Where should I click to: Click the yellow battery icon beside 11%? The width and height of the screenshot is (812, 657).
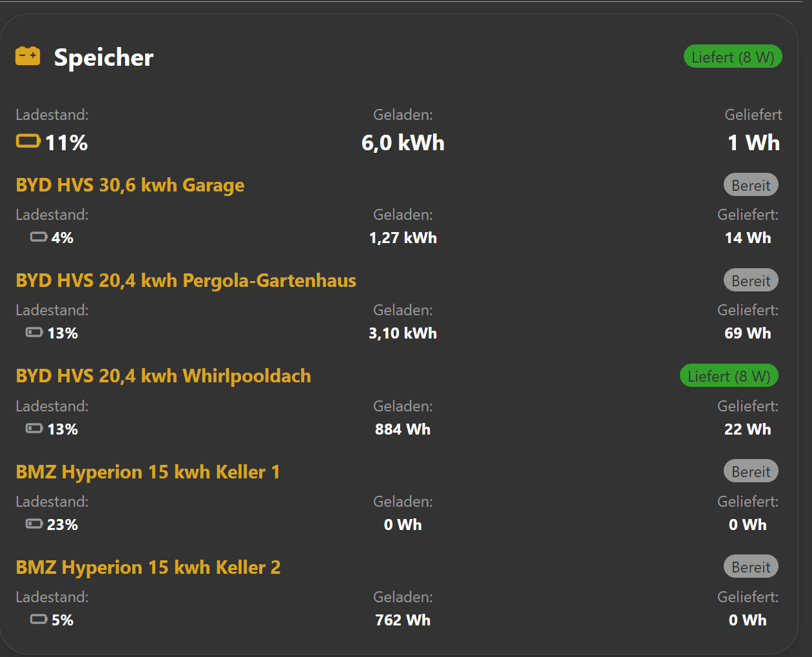28,141
